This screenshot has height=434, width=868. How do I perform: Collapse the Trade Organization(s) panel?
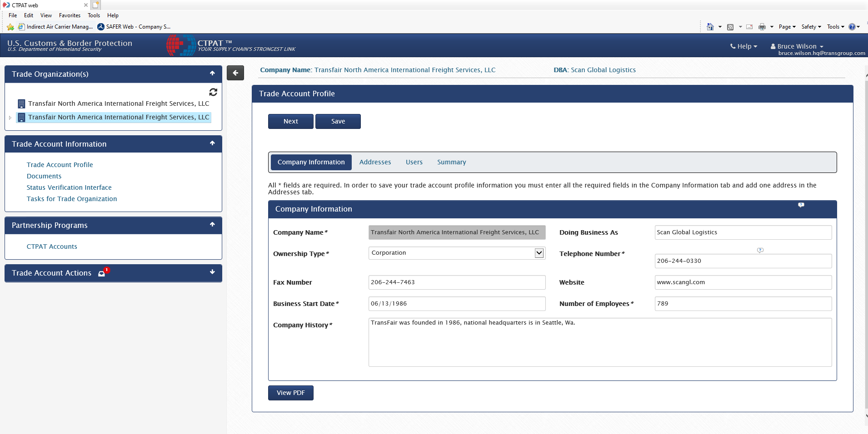212,74
